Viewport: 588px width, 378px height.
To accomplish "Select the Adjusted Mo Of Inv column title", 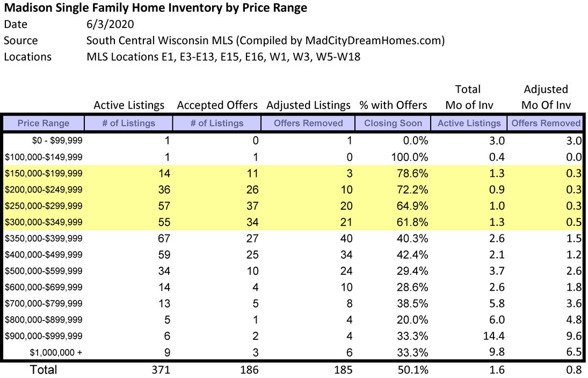I will click(x=546, y=97).
